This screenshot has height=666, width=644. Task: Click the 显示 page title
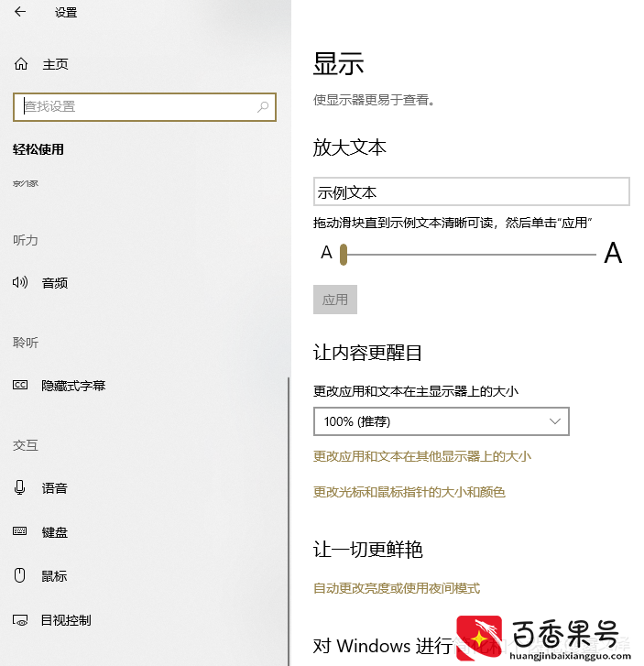339,64
